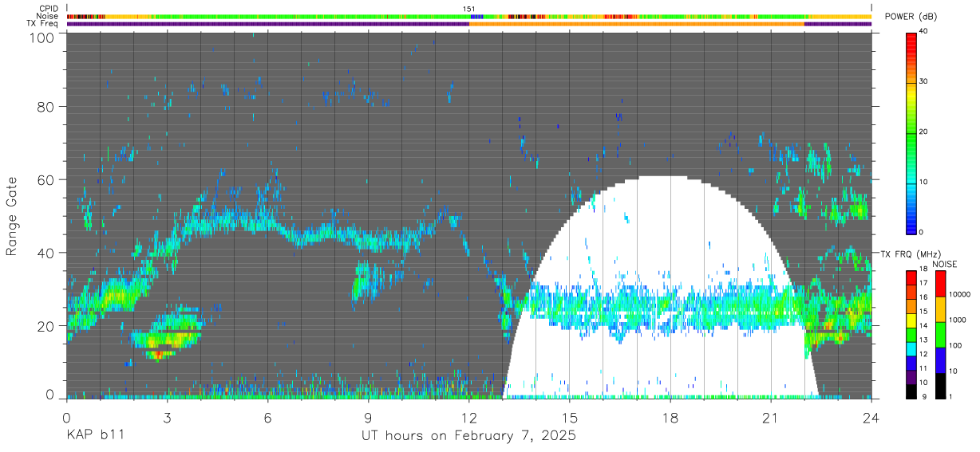Click the TX Freq color strip above the plot

point(468,24)
